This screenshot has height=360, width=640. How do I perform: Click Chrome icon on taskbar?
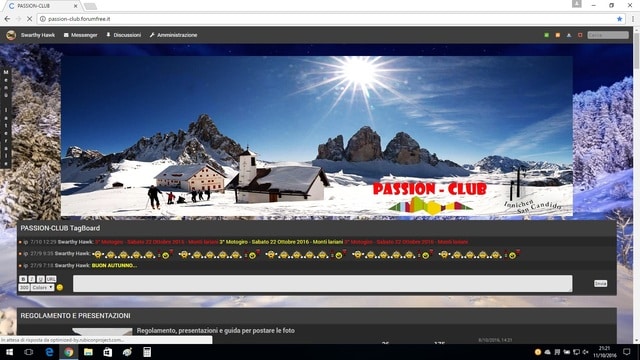coord(69,352)
